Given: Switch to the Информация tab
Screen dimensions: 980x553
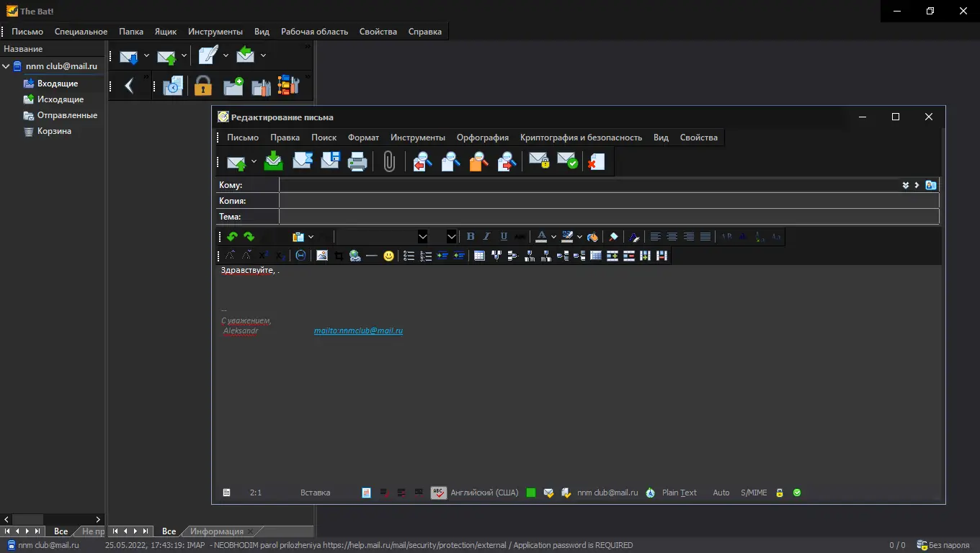Looking at the screenshot, I should click(217, 531).
